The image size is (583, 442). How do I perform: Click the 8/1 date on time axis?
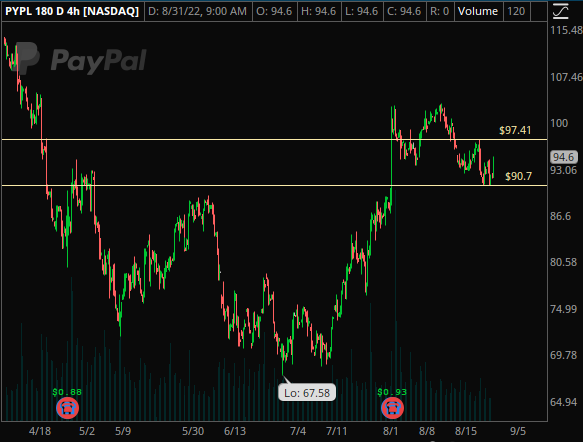(390, 431)
